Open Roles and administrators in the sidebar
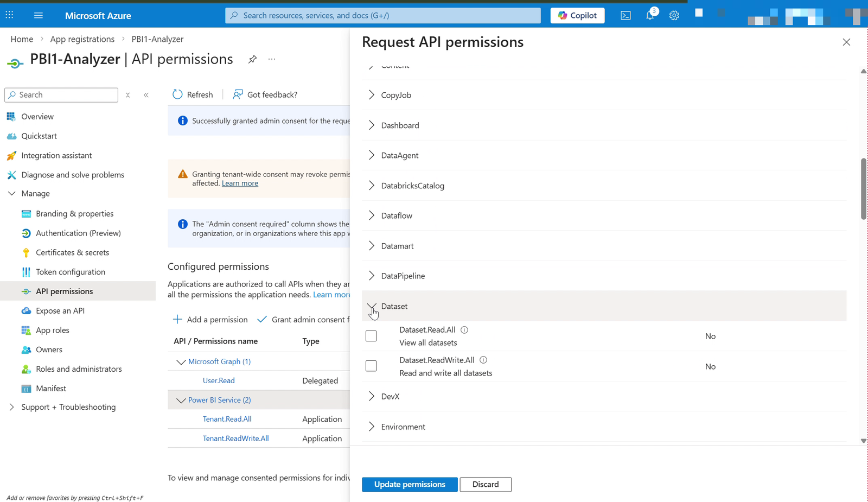The width and height of the screenshot is (868, 502). pyautogui.click(x=78, y=369)
